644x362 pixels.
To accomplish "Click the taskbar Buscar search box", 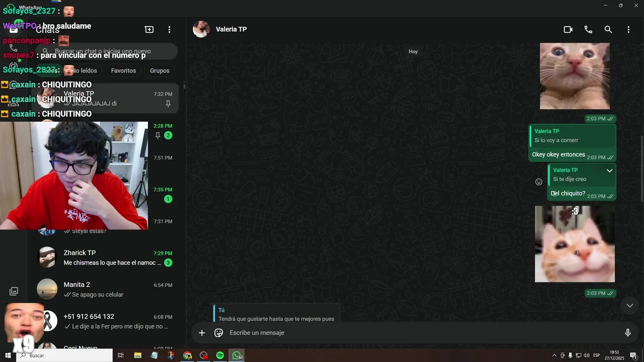I will pyautogui.click(x=64, y=355).
